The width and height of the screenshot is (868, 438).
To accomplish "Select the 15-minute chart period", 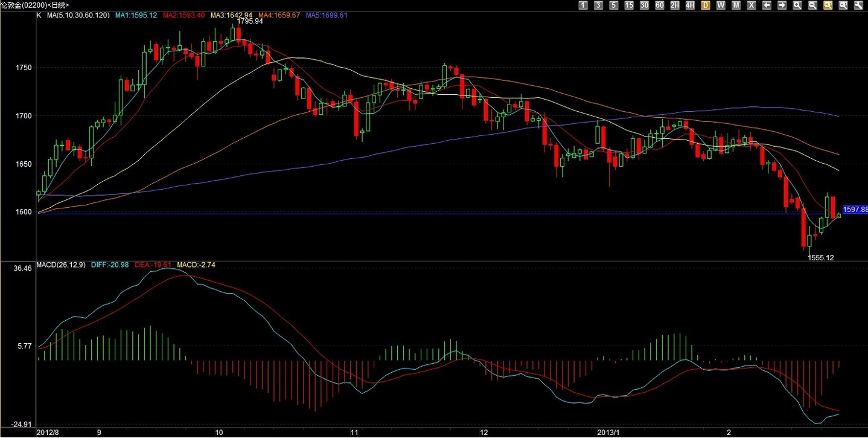I will 629,5.
